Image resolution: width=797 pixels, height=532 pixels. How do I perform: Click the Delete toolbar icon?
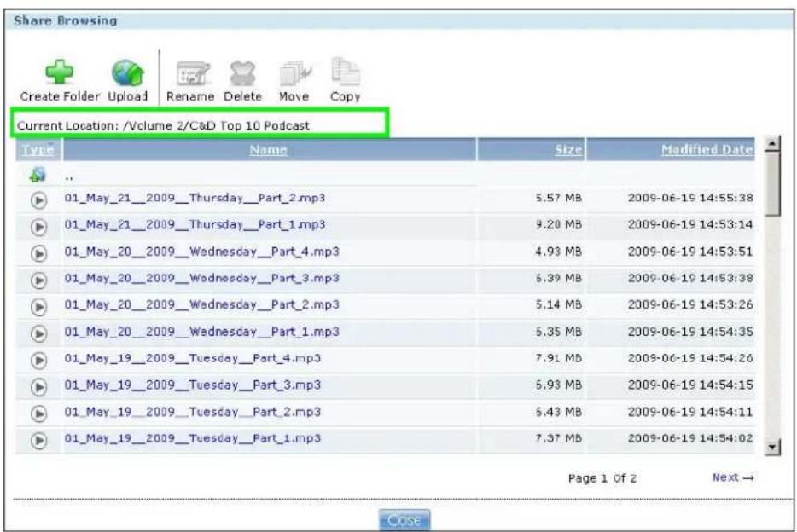[242, 73]
